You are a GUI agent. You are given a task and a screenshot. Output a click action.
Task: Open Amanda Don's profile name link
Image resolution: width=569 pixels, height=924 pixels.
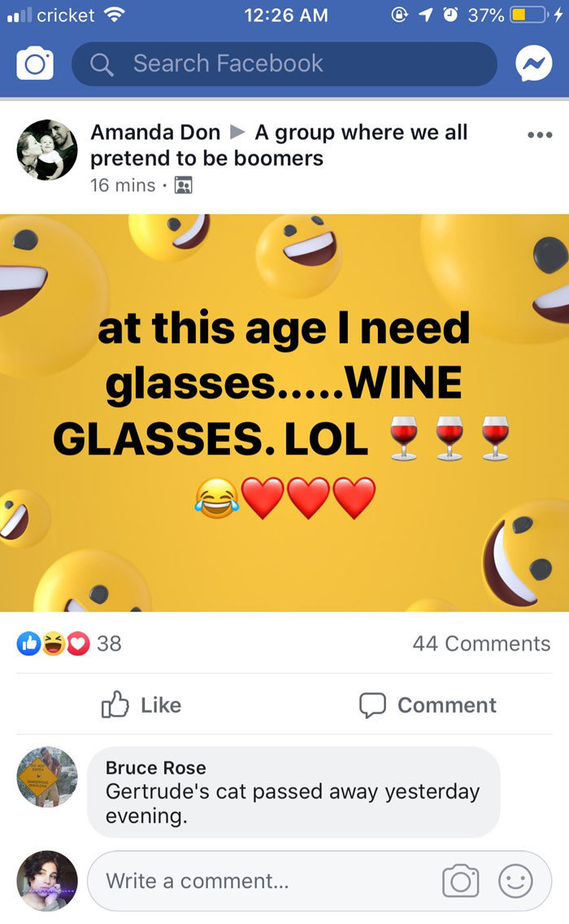pos(155,132)
